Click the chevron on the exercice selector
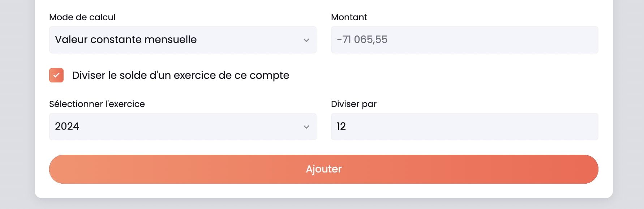The image size is (644, 209). [x=307, y=127]
